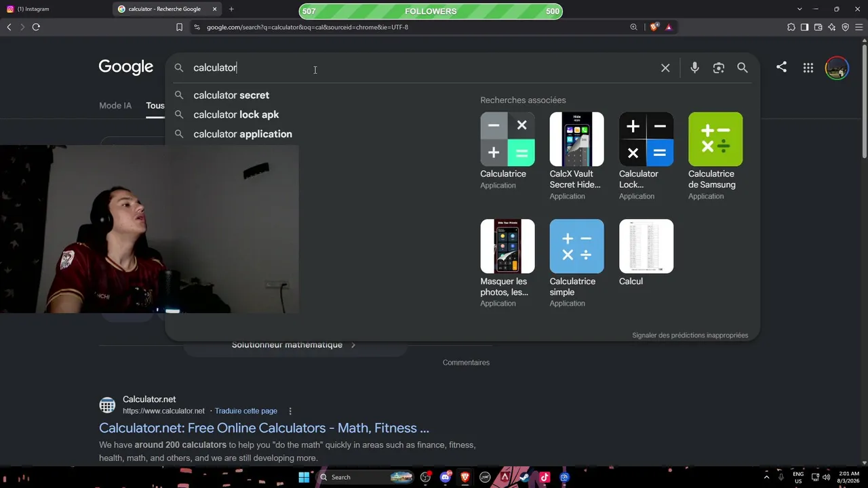Screen dimensions: 868x488
Task: Open the share icon beside the search bar
Action: click(x=781, y=67)
